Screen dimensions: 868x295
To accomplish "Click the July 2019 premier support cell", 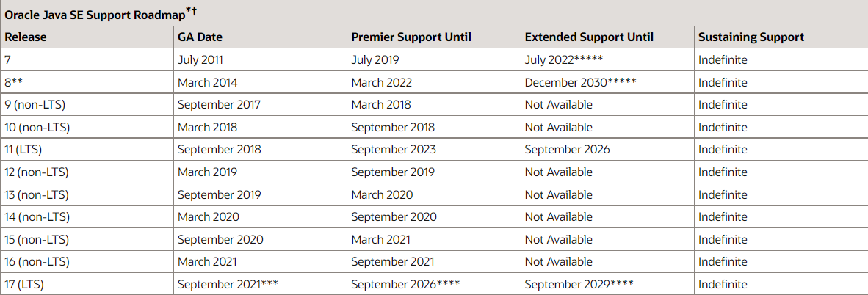I will pos(375,59).
